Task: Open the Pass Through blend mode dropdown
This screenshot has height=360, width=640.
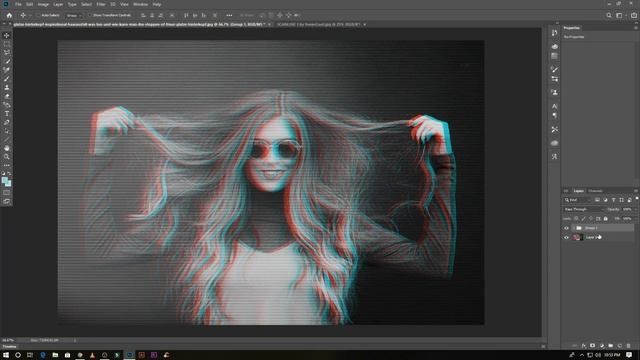Action: point(584,209)
